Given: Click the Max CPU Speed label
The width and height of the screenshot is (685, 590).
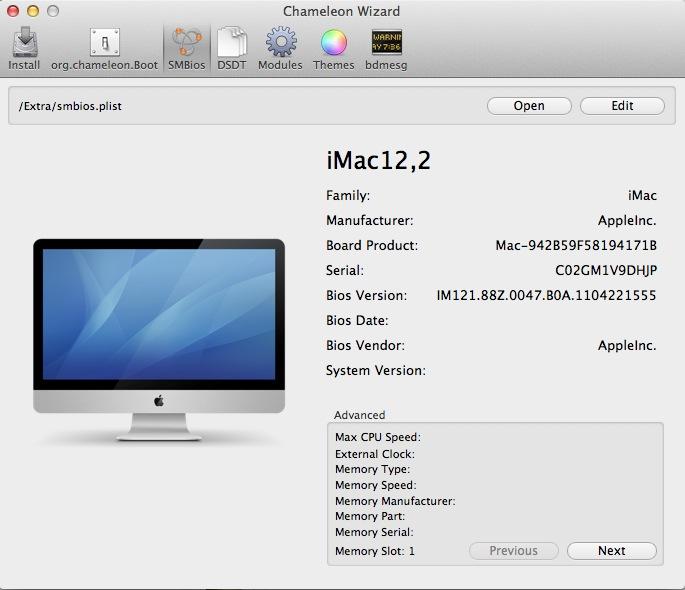Looking at the screenshot, I should [378, 437].
